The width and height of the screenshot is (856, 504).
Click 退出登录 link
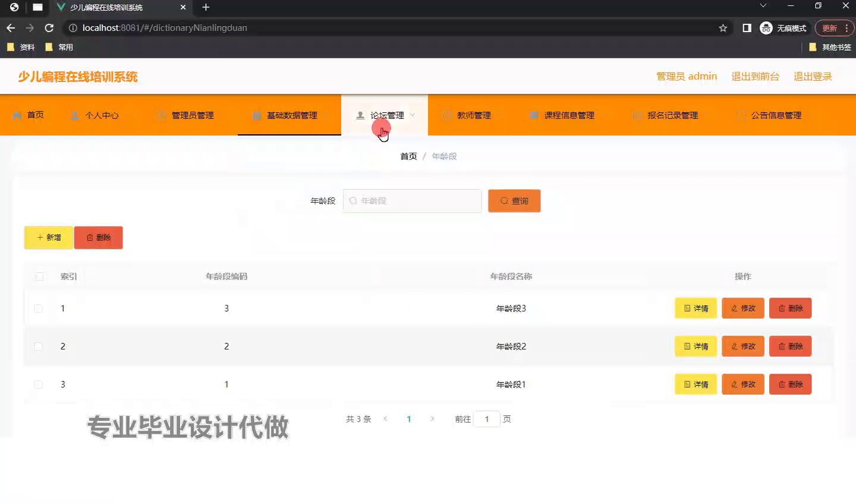[813, 76]
